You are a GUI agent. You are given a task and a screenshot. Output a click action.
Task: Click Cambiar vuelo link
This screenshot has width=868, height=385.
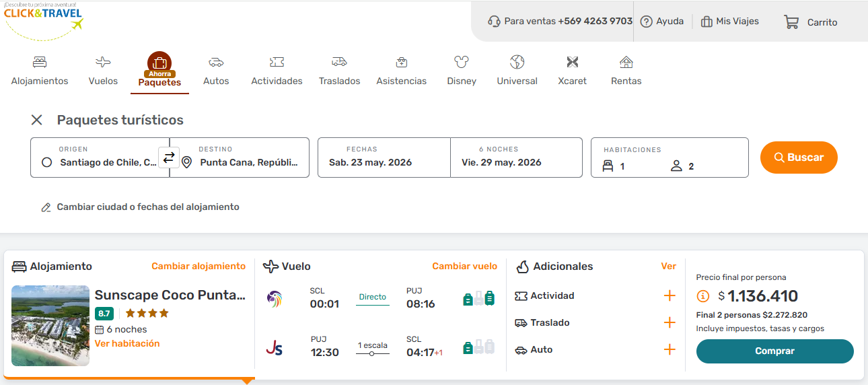click(464, 267)
